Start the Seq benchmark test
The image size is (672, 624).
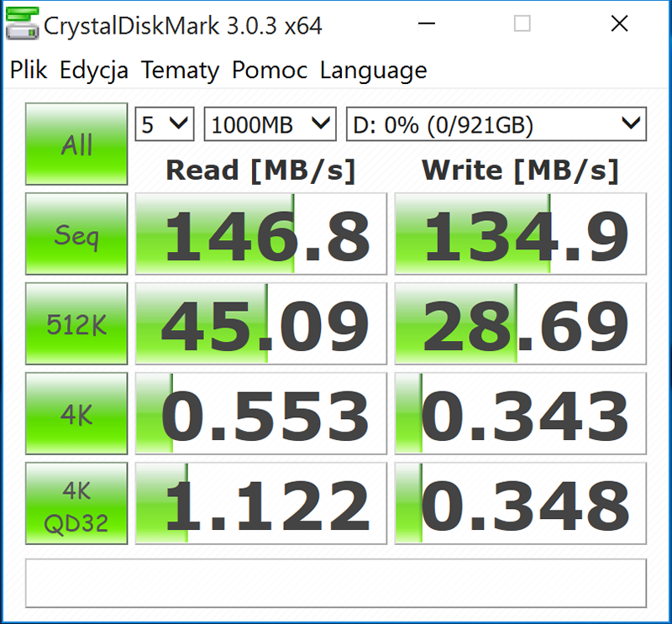pos(76,233)
